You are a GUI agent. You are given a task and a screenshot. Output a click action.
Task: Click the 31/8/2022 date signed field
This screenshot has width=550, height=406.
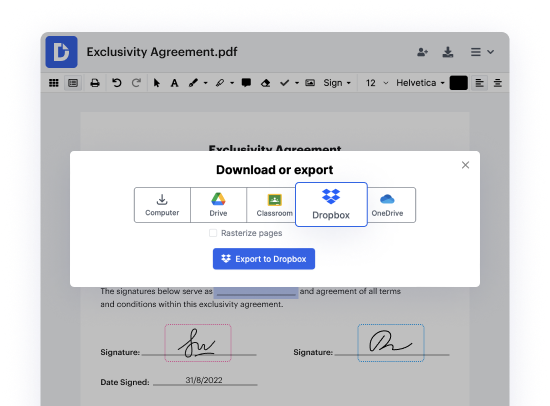[205, 381]
